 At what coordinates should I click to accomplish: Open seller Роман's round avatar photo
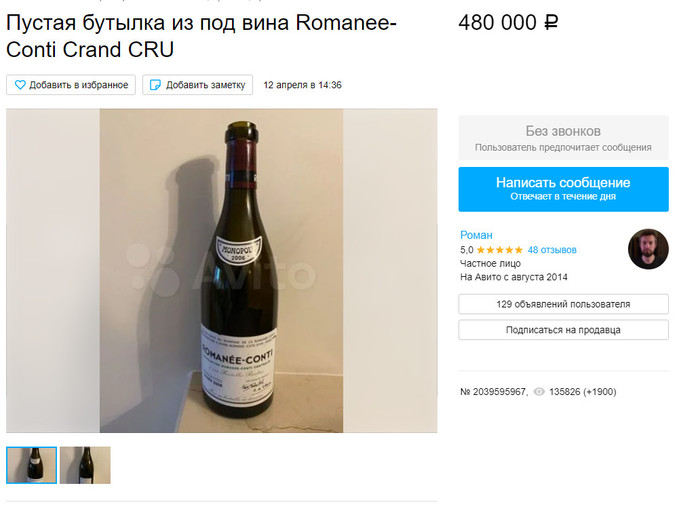pyautogui.click(x=647, y=249)
